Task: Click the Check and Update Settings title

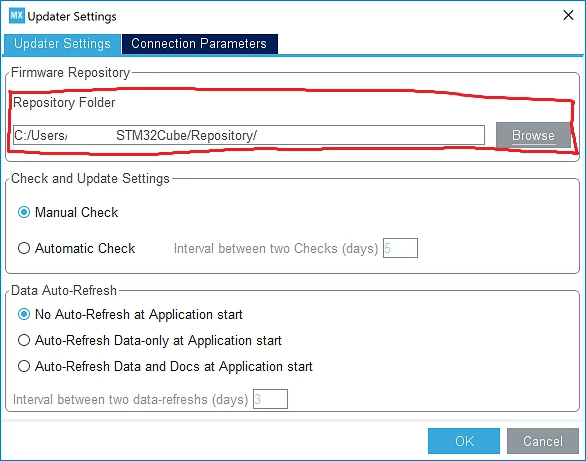Action: [90, 179]
